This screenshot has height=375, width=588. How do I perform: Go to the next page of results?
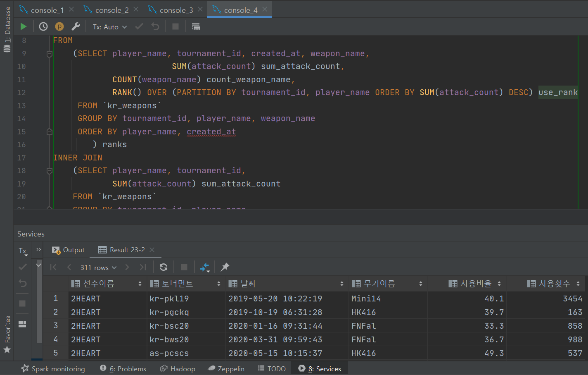[127, 267]
